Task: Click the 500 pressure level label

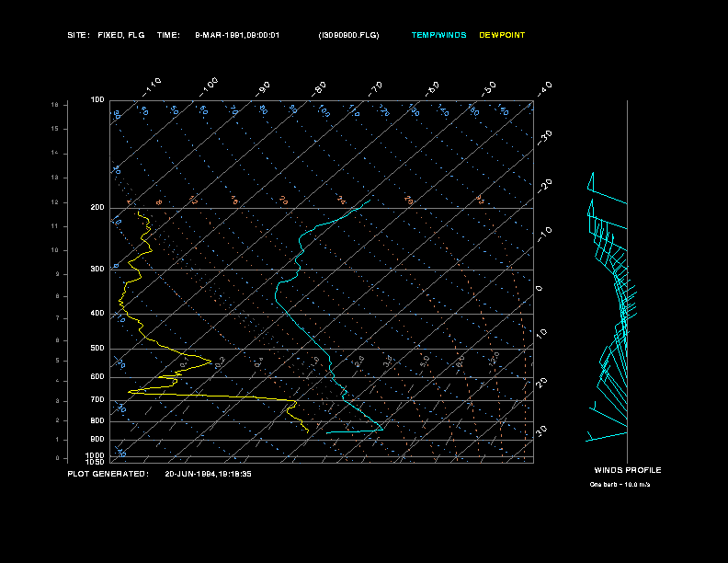Action: 97,348
